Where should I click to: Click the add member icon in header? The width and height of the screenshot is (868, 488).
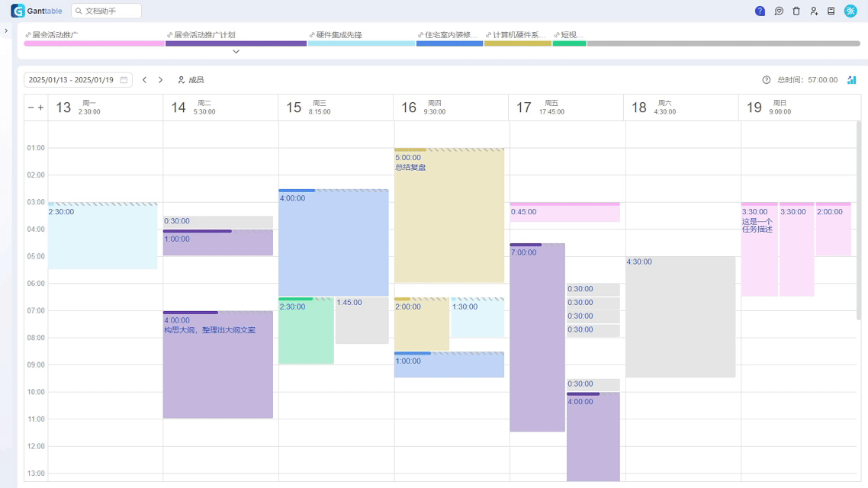click(x=814, y=11)
